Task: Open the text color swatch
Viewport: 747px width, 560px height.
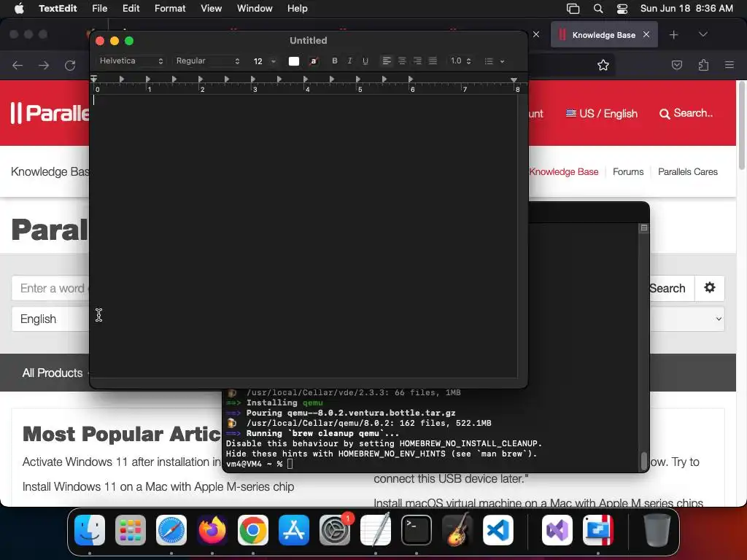Action: tap(294, 61)
